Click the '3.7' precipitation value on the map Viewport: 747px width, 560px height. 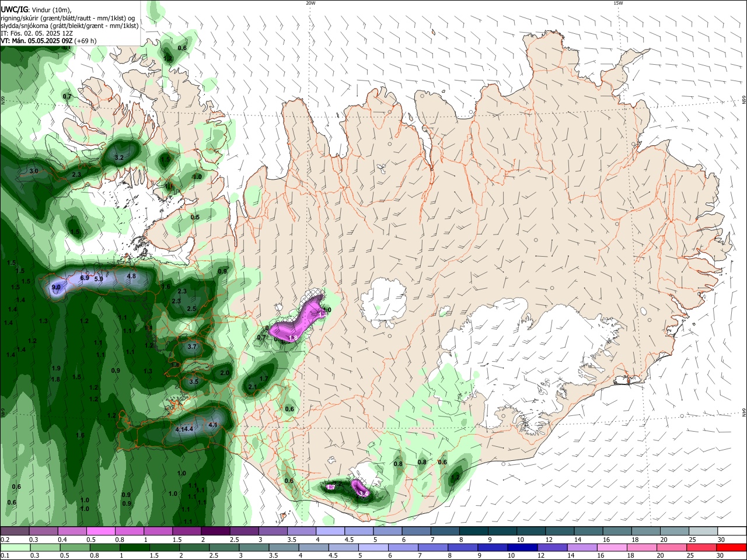[x=192, y=347]
